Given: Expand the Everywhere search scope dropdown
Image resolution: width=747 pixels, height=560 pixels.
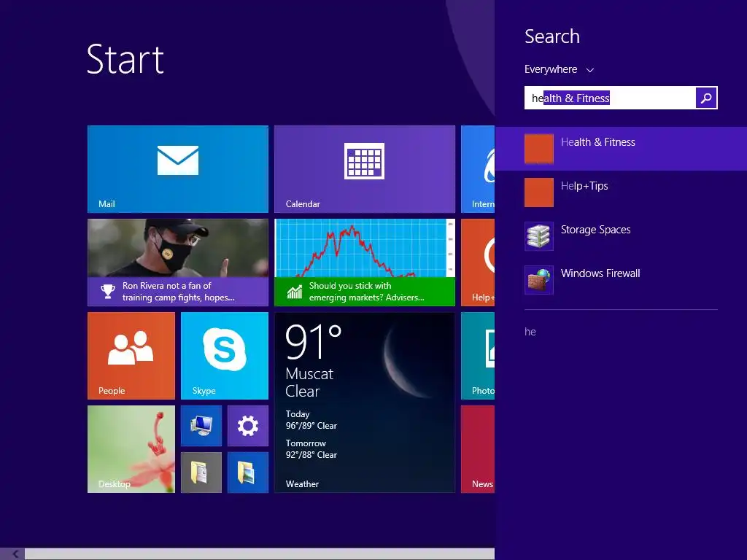Looking at the screenshot, I should point(560,69).
